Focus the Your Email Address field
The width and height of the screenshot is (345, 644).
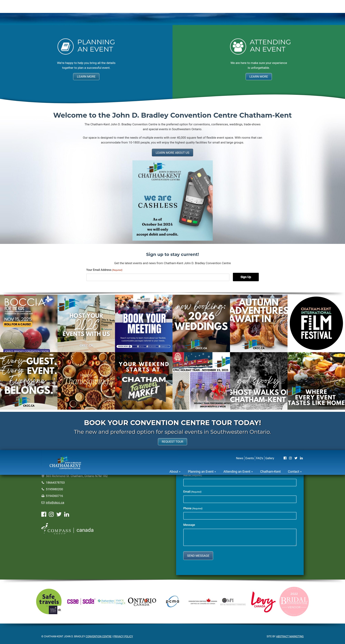[158, 277]
